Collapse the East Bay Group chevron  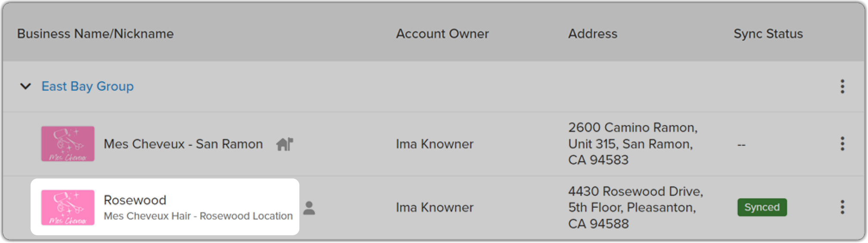[x=26, y=86]
